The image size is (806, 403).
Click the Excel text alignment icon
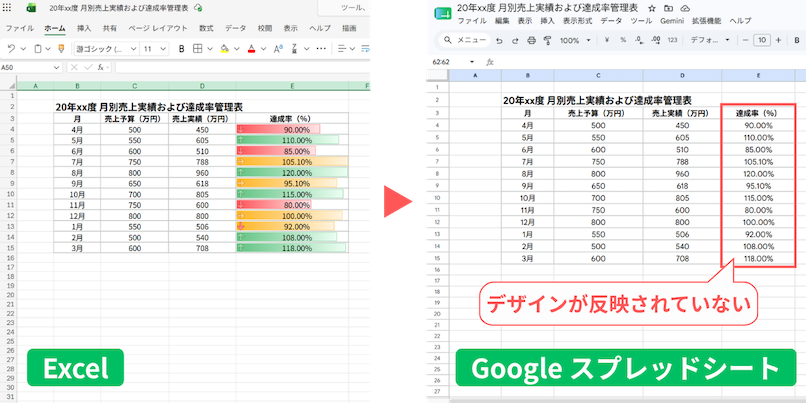pos(342,49)
